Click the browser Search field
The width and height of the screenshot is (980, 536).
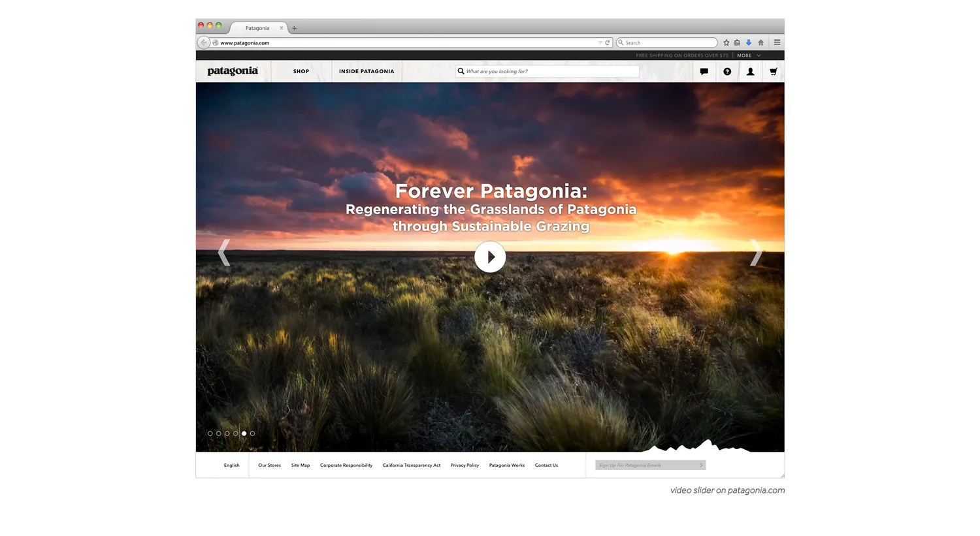(x=666, y=42)
